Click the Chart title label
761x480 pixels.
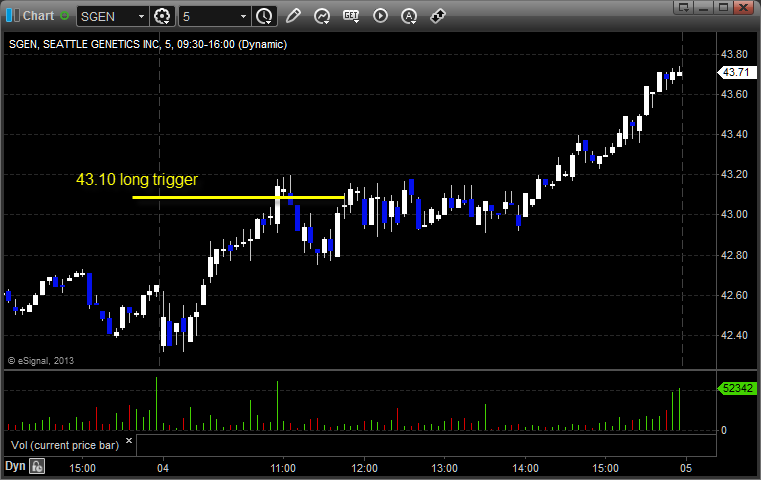38,16
